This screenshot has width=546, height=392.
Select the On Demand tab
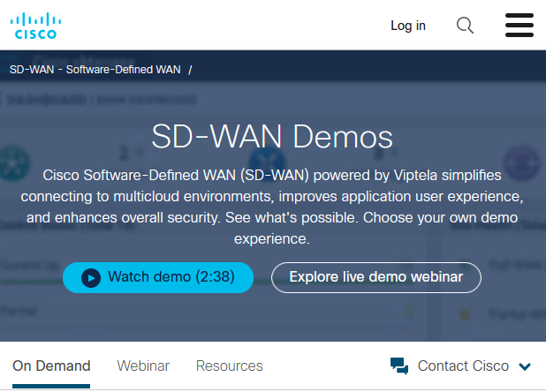click(x=51, y=366)
